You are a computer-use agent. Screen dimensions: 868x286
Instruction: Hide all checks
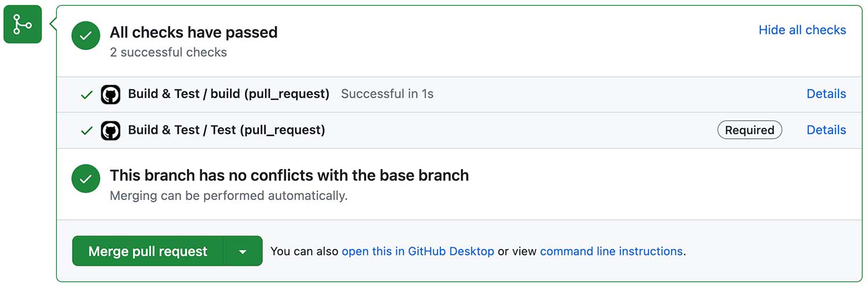click(802, 30)
